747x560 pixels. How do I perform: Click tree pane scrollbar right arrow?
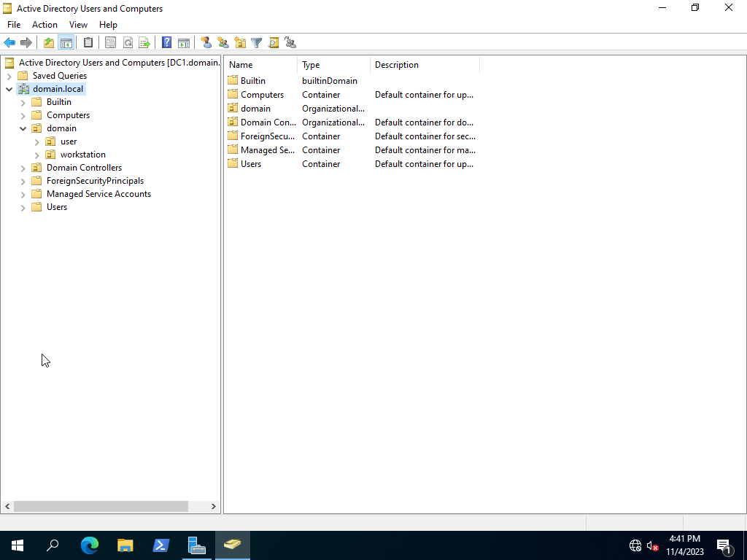(214, 507)
